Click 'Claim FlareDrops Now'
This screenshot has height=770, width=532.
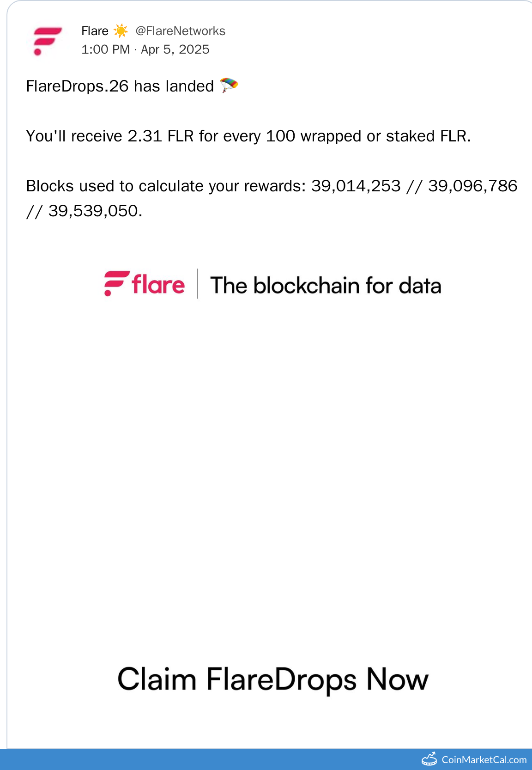click(x=273, y=679)
